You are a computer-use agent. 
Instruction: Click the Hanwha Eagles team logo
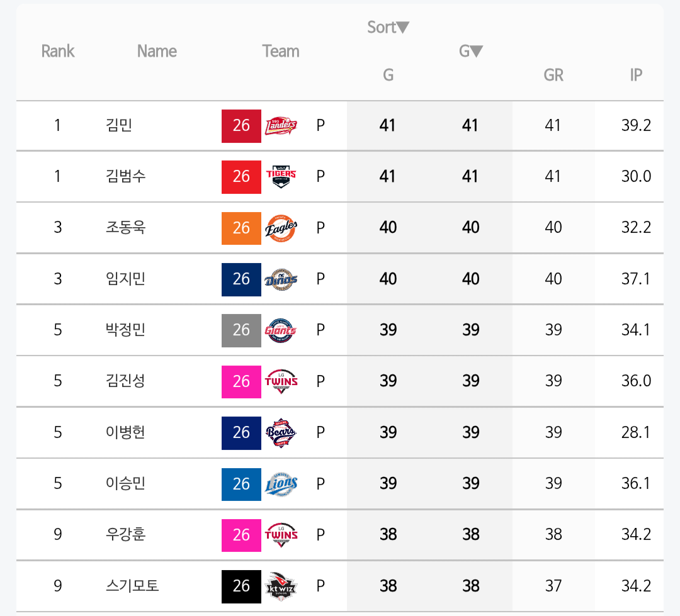(x=281, y=228)
